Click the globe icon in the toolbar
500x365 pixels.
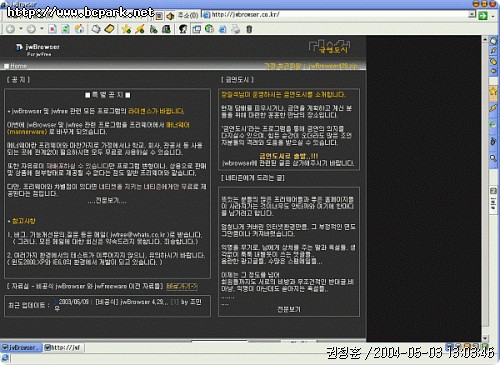click(x=209, y=29)
